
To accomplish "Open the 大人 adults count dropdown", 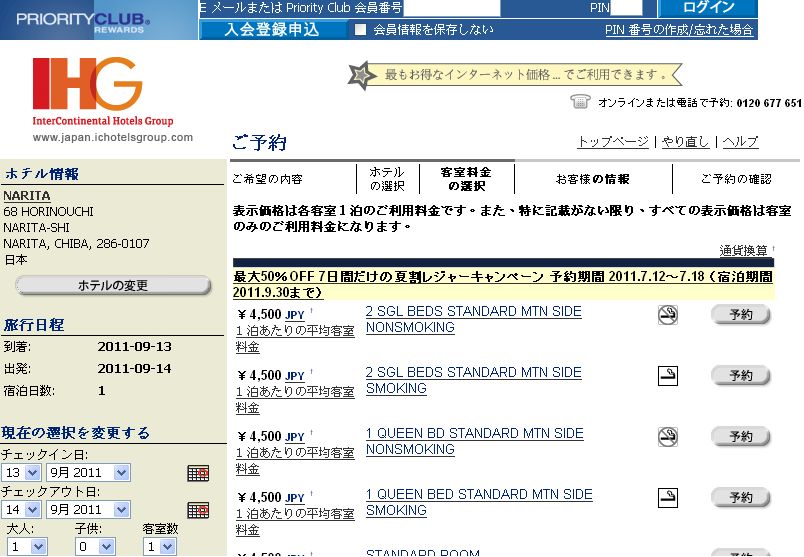I will pyautogui.click(x=27, y=546).
